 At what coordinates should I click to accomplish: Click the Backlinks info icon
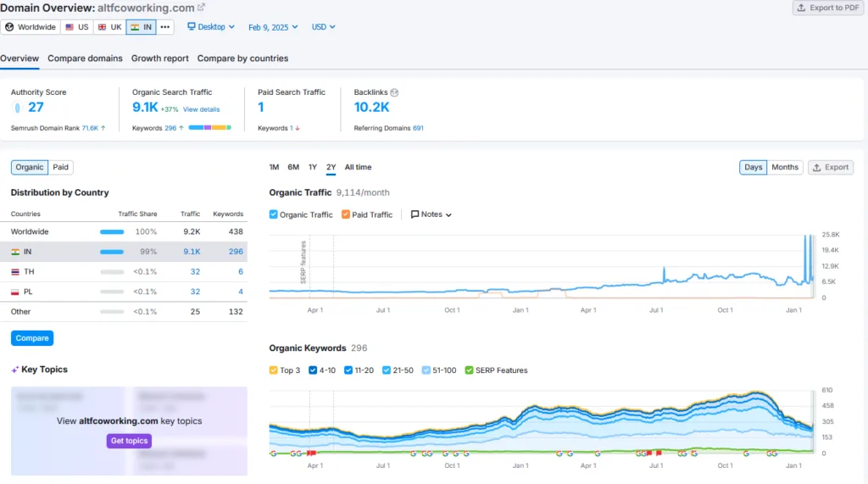click(394, 92)
